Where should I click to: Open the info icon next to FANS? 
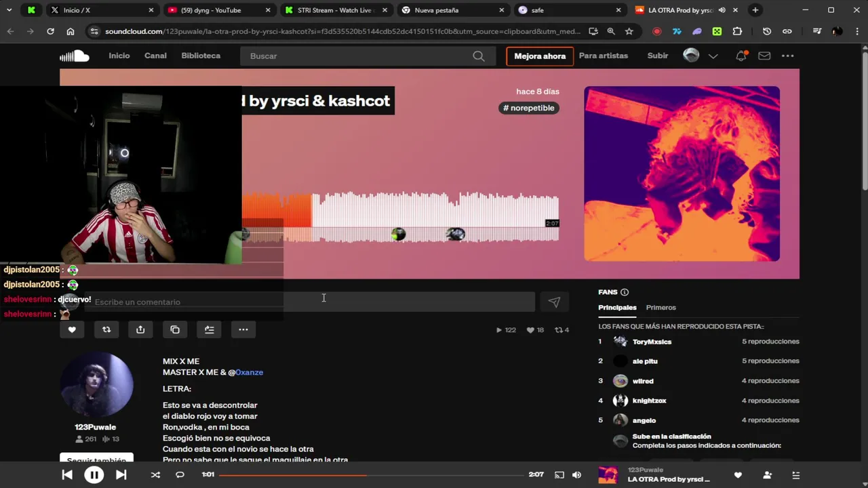(x=625, y=292)
